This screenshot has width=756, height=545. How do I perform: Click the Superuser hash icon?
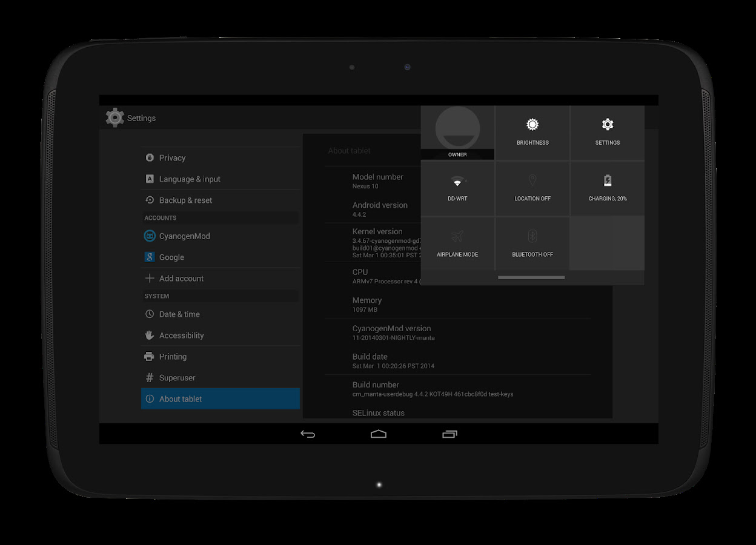tap(150, 377)
